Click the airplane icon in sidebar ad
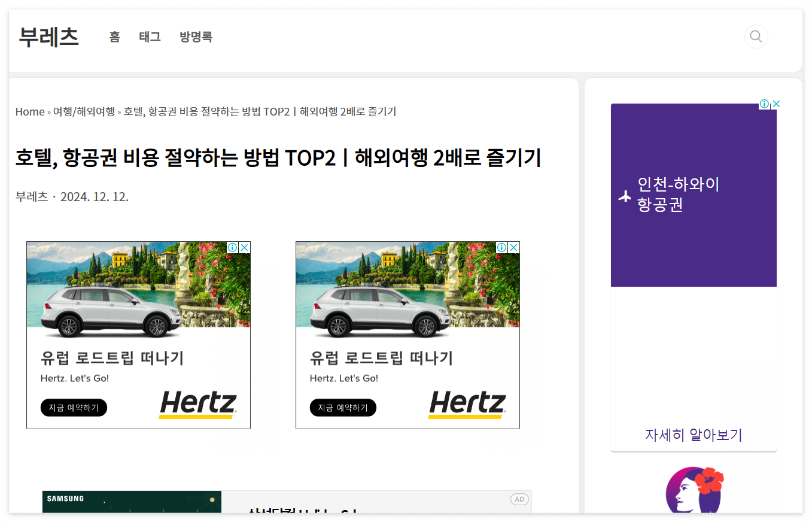The width and height of the screenshot is (812, 522). (x=625, y=195)
